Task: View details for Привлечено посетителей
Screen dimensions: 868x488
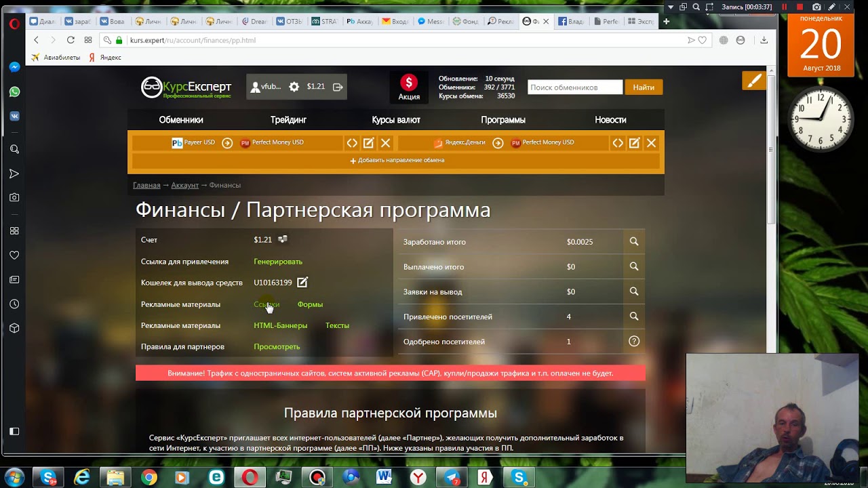Action: click(634, 316)
